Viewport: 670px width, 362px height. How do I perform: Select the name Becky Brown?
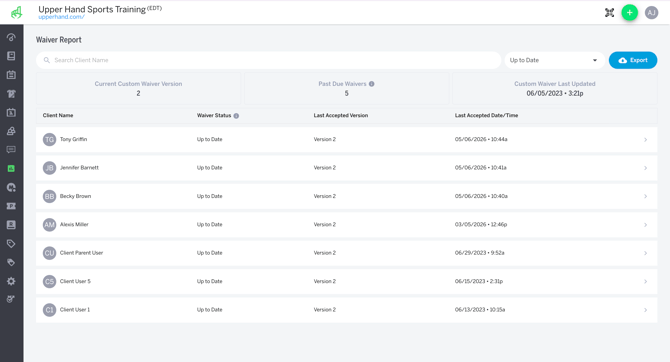[x=75, y=196]
